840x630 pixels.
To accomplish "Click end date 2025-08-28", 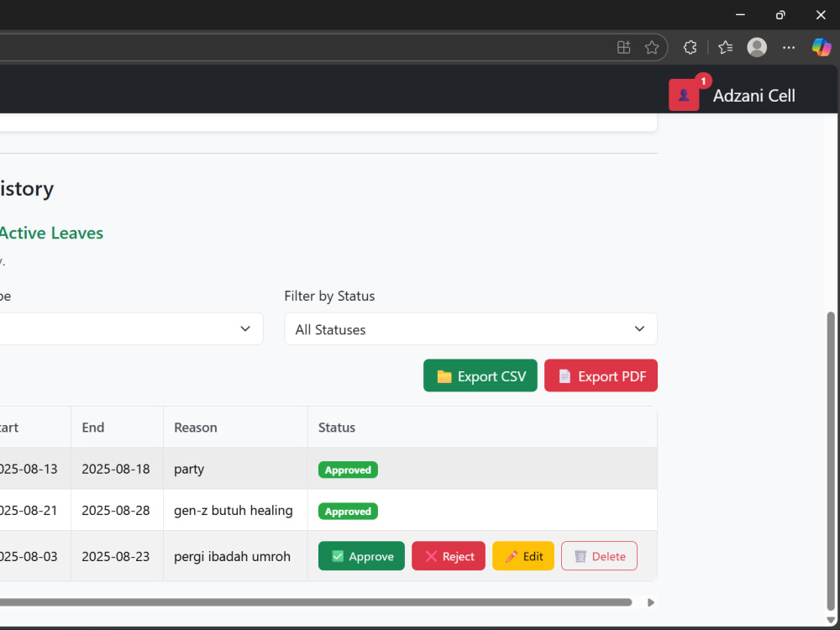I will 116,510.
